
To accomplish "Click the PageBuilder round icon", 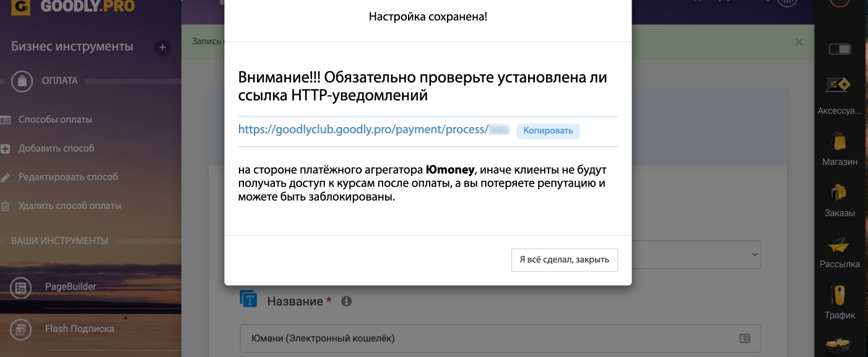I will click(x=21, y=288).
